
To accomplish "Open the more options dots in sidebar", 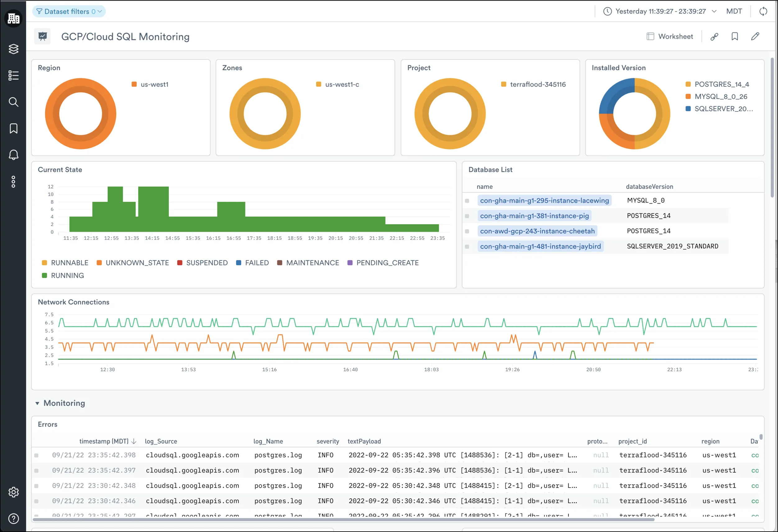I will point(13,182).
